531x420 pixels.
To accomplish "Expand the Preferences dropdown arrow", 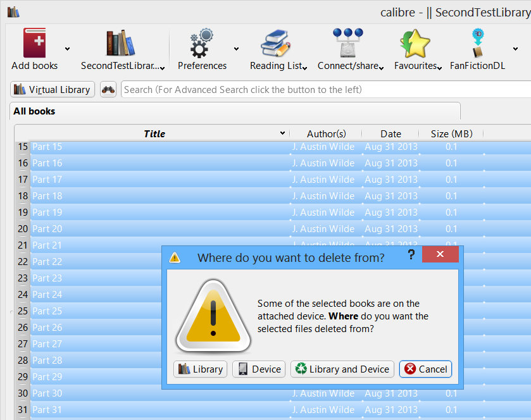I will [236, 49].
